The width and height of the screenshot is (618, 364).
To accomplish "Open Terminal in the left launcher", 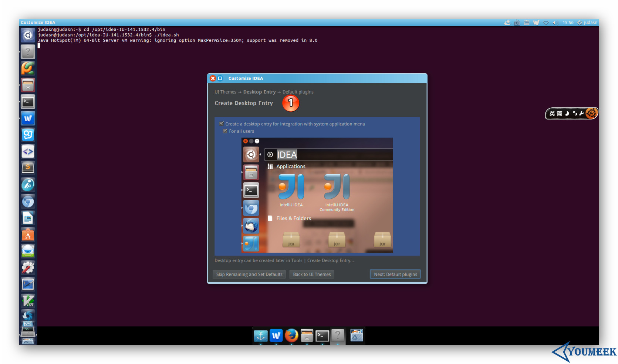I will [28, 102].
